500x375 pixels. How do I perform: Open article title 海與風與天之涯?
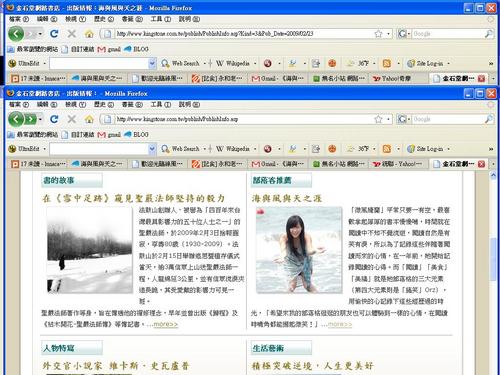pyautogui.click(x=287, y=198)
